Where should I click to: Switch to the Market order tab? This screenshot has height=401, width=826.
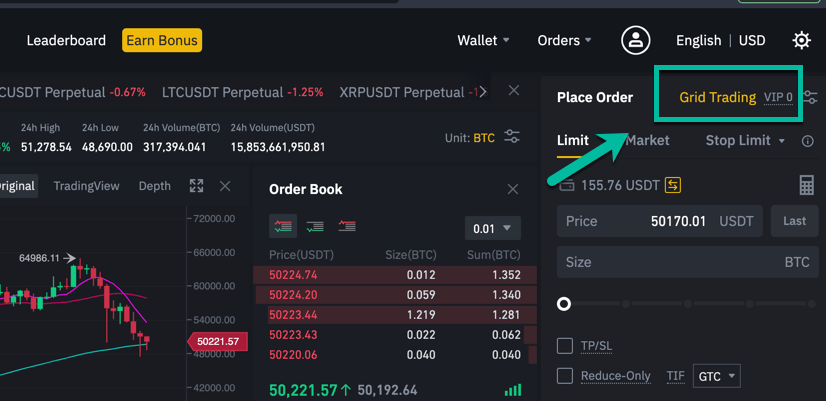point(647,140)
